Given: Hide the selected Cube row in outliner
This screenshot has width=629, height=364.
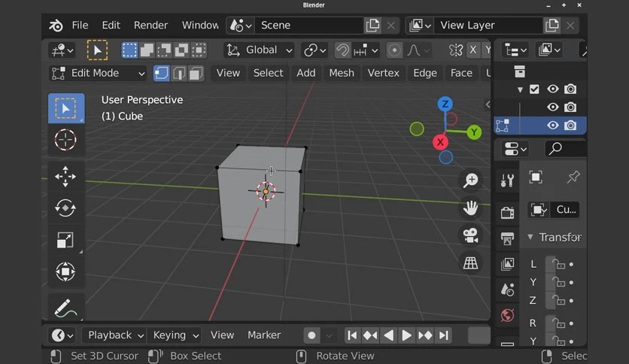Looking at the screenshot, I should click(553, 126).
